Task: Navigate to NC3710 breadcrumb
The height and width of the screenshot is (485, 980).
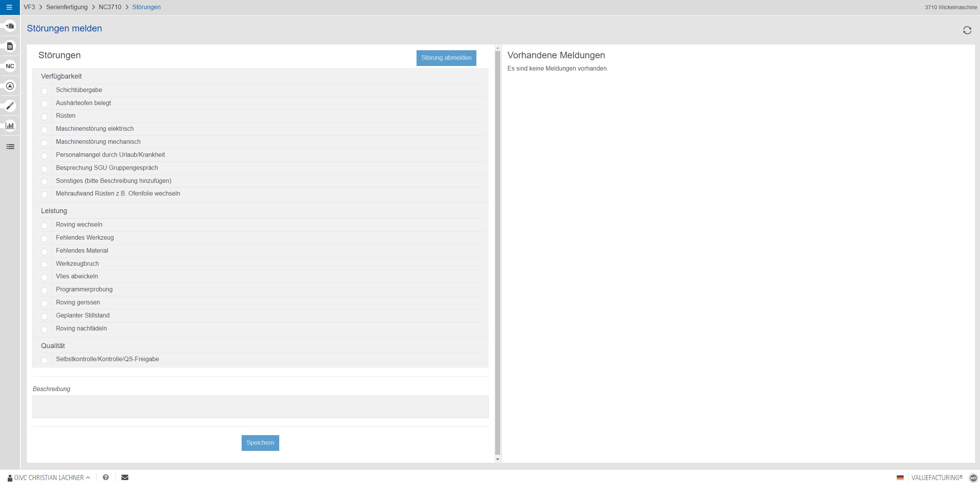Action: pos(110,7)
